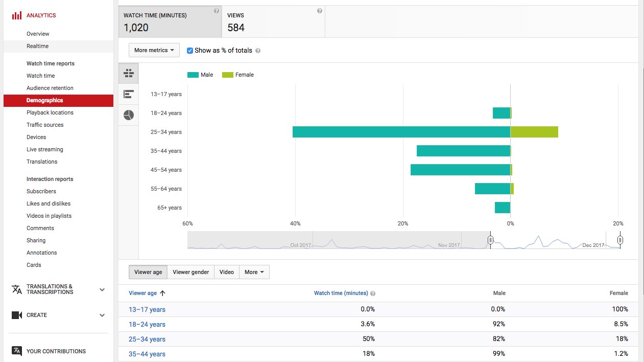The image size is (644, 362).
Task: Click help icon beside Show as % of totals
Action: pyautogui.click(x=258, y=51)
